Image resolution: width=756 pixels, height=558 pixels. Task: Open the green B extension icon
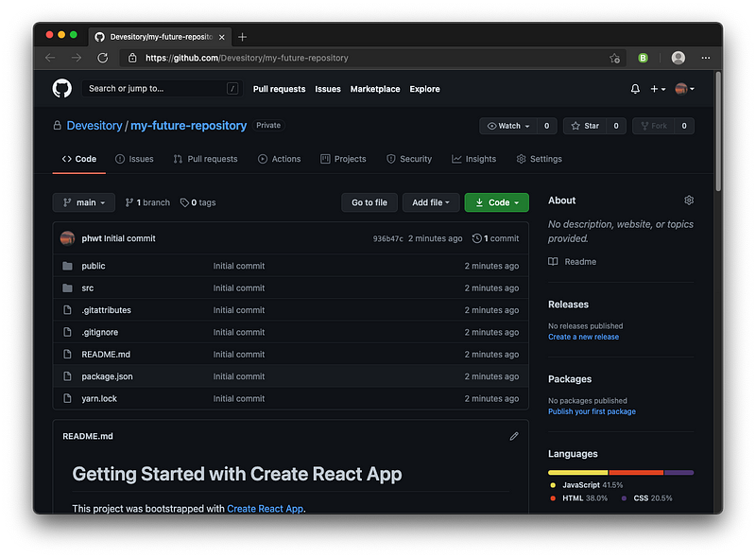(x=643, y=58)
